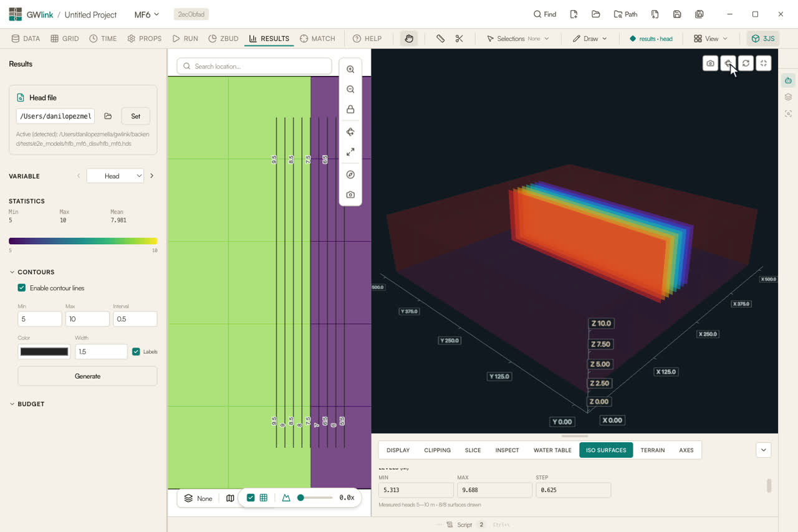This screenshot has height=532, width=798.
Task: Click the rotate map view icon
Action: pos(350,132)
